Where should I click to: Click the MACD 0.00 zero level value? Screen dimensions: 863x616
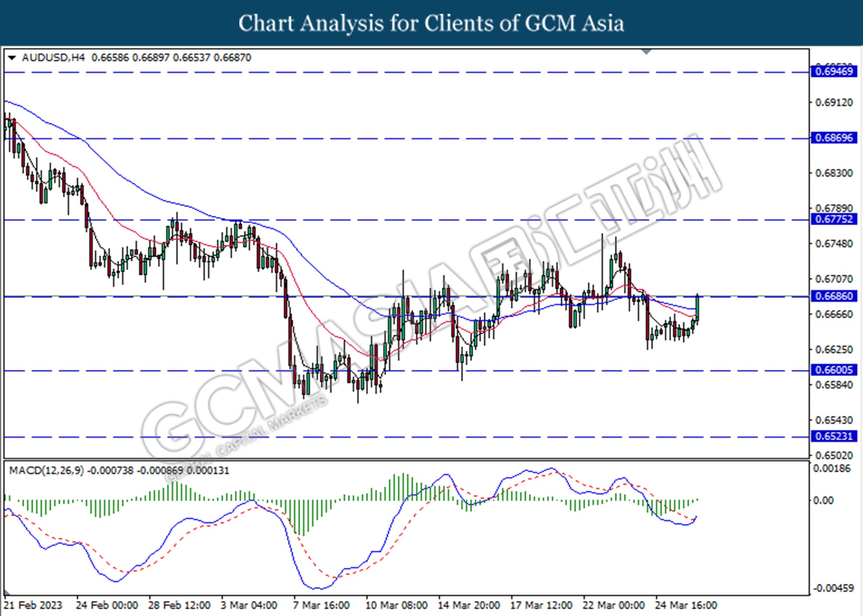823,500
